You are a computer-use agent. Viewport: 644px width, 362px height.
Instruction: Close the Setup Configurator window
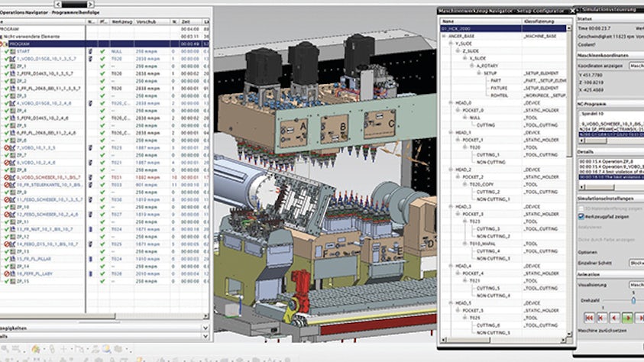pyautogui.click(x=572, y=11)
